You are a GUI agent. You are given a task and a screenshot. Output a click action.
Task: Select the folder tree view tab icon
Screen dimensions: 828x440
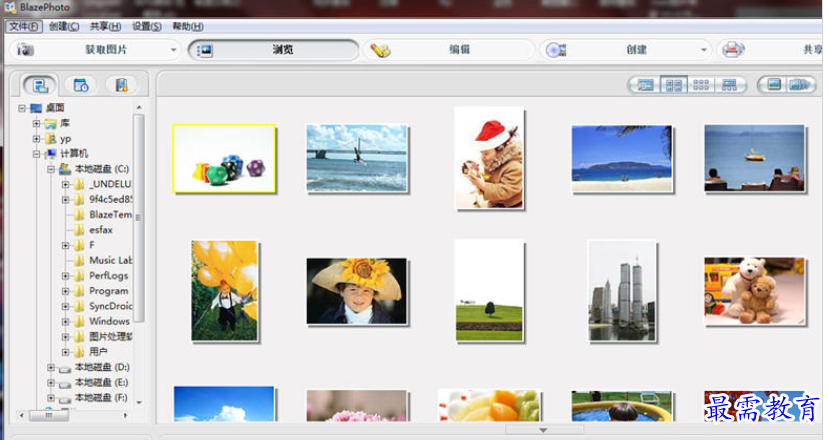coord(40,85)
